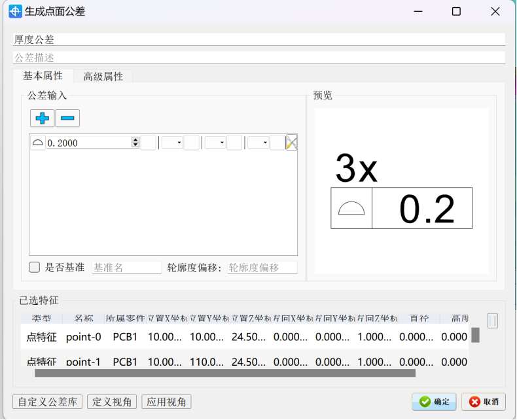Select the 基本属性 tab
517x420 pixels.
click(43, 76)
